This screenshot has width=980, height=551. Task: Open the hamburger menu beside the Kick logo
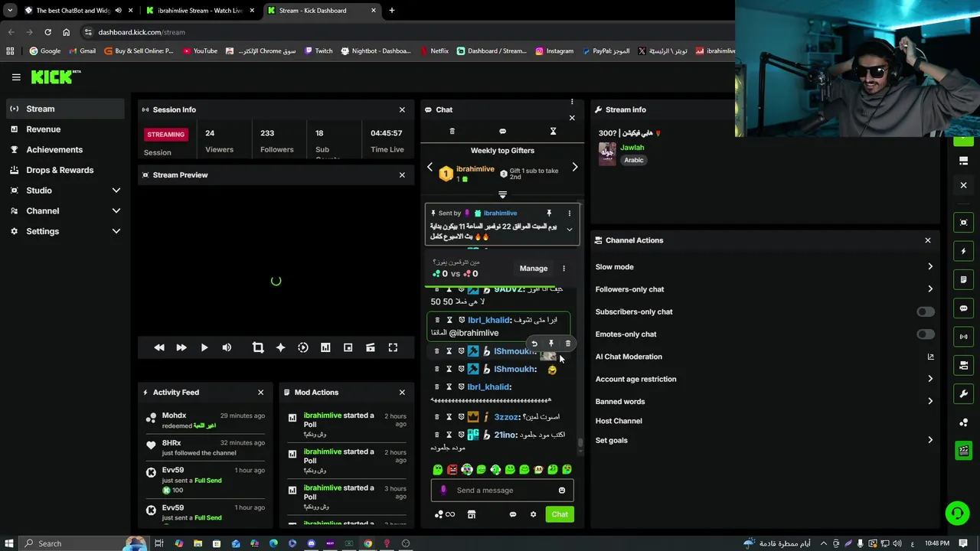[x=16, y=77]
